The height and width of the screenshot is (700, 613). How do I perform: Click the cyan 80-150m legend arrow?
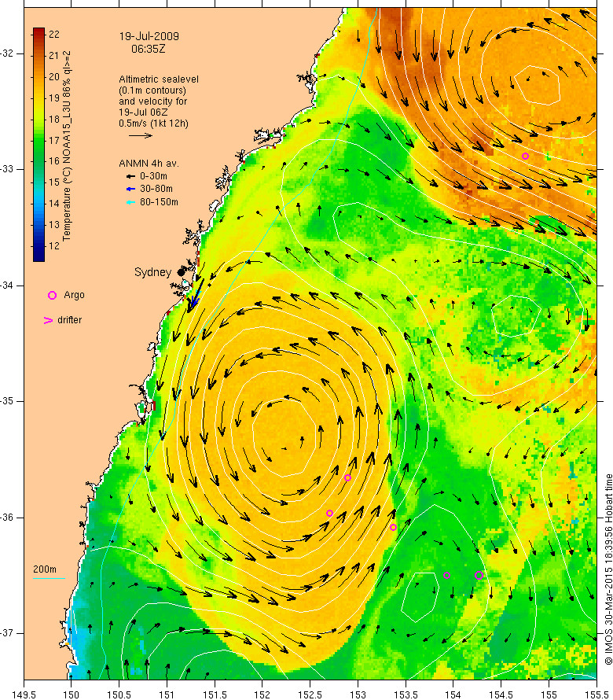[x=130, y=202]
